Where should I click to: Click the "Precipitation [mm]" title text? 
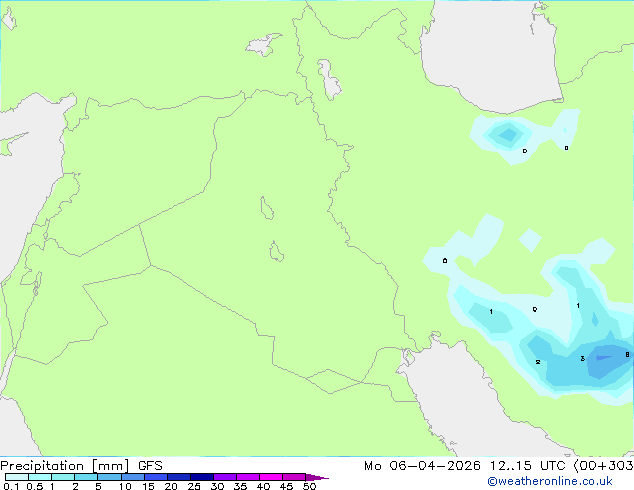click(65, 466)
